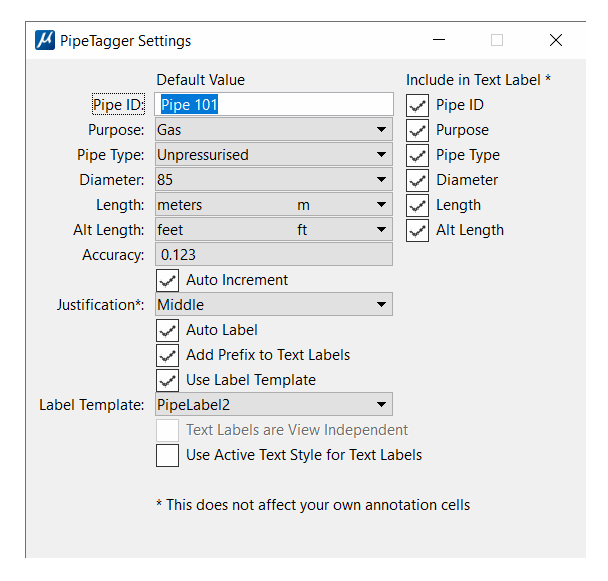
Task: Open the Length units dropdown showing meters
Action: pos(274,205)
